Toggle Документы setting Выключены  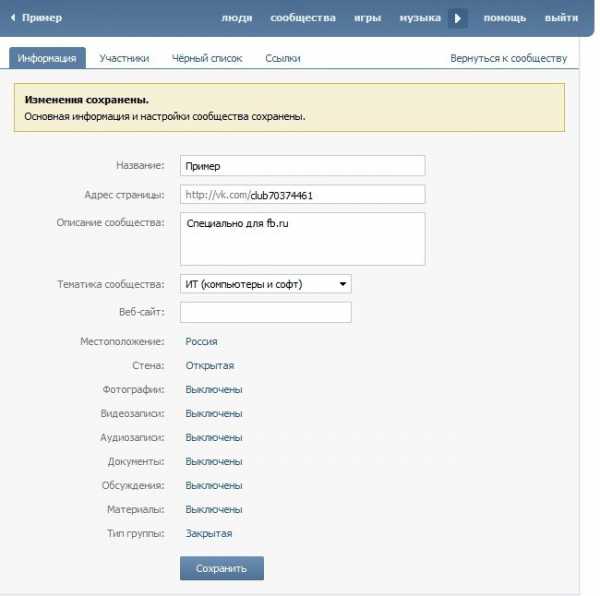[213, 462]
